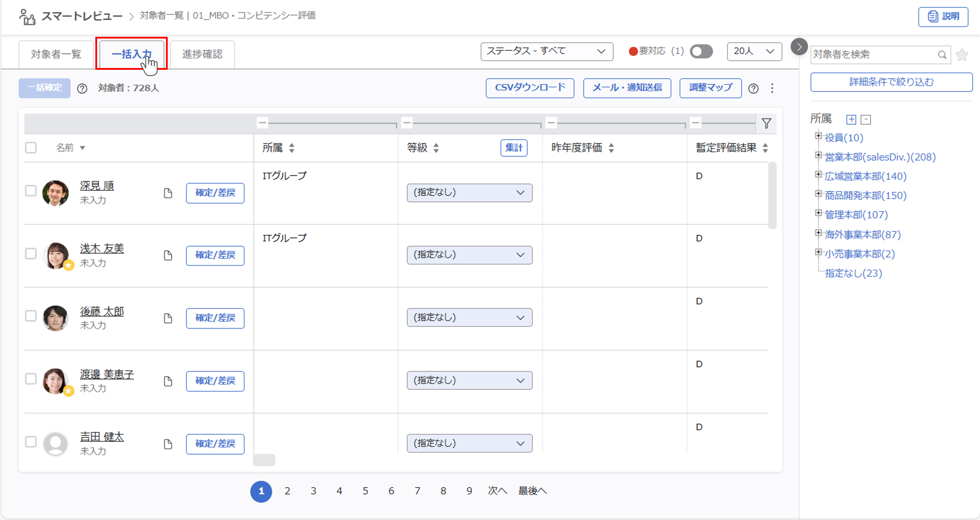Click the CSVダウンロード button

pos(530,88)
